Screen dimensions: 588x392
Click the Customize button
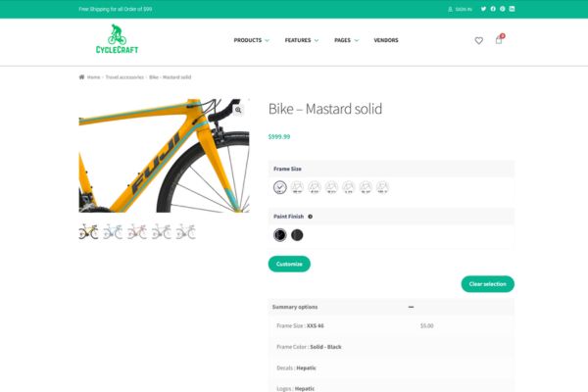point(289,264)
